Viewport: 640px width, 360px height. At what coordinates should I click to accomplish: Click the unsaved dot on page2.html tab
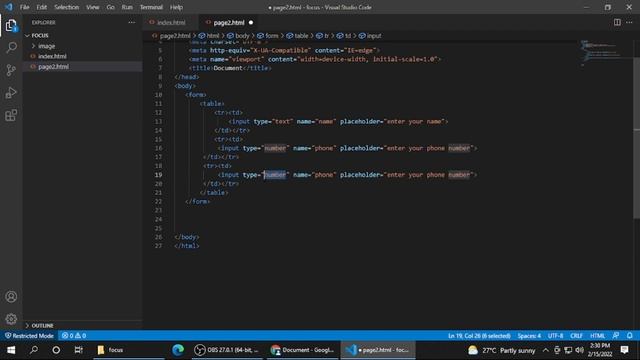251,22
